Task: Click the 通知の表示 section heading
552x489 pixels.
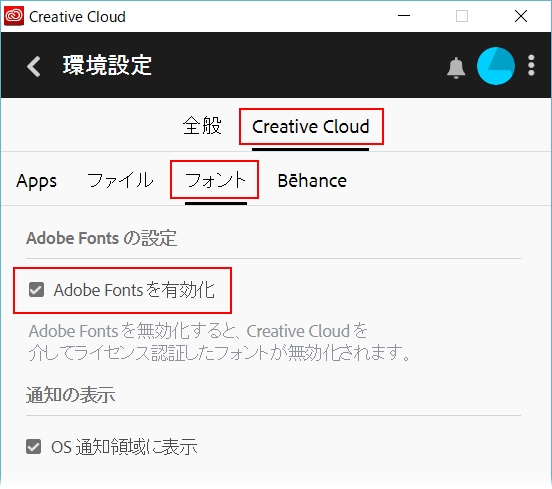Action: (70, 395)
